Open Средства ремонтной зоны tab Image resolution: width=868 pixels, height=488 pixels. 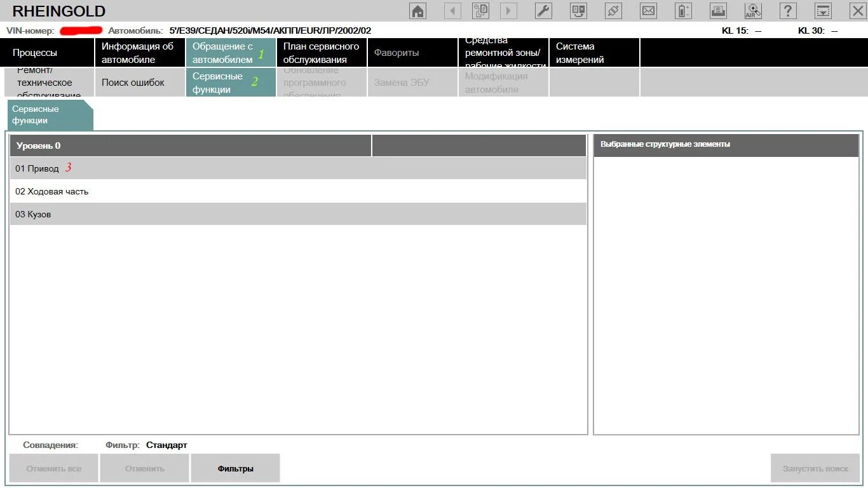tap(503, 53)
